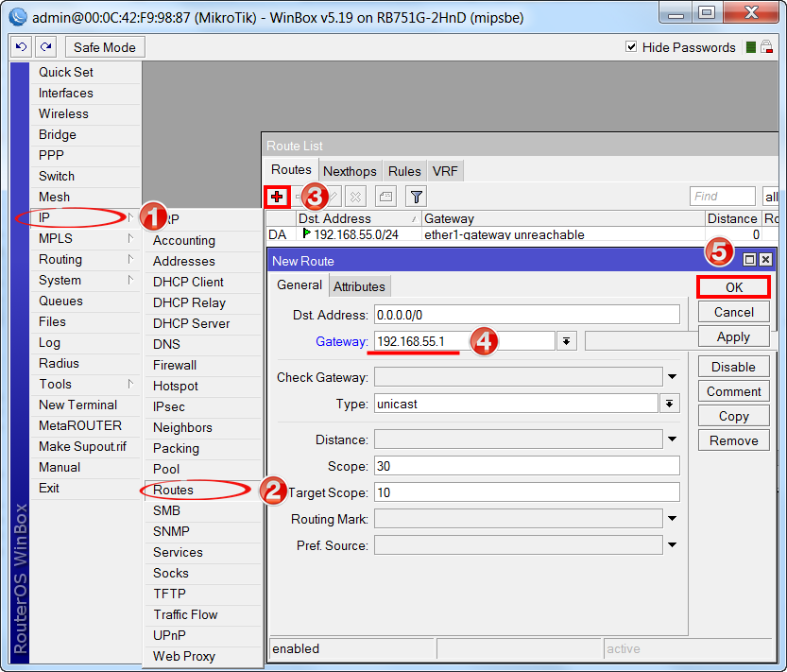Click the redo arrow in top toolbar

[x=46, y=47]
